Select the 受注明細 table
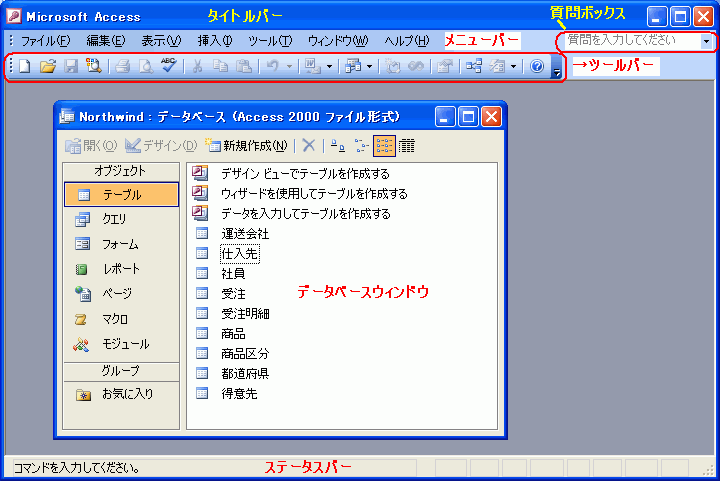 click(245, 313)
